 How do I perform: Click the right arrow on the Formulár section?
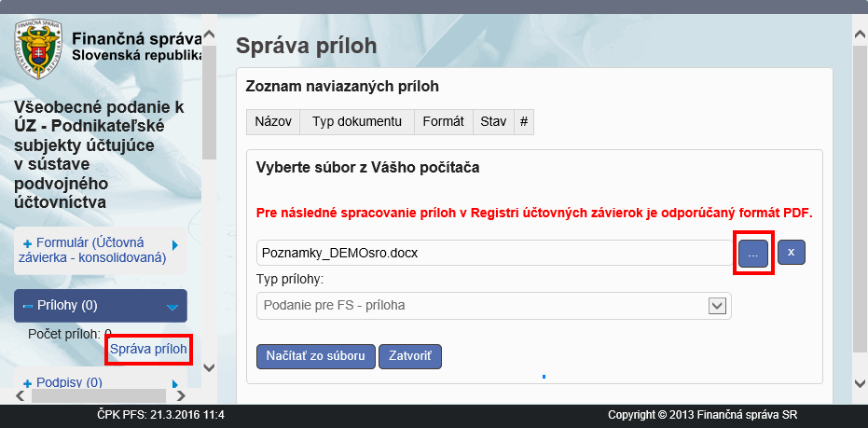coord(175,244)
